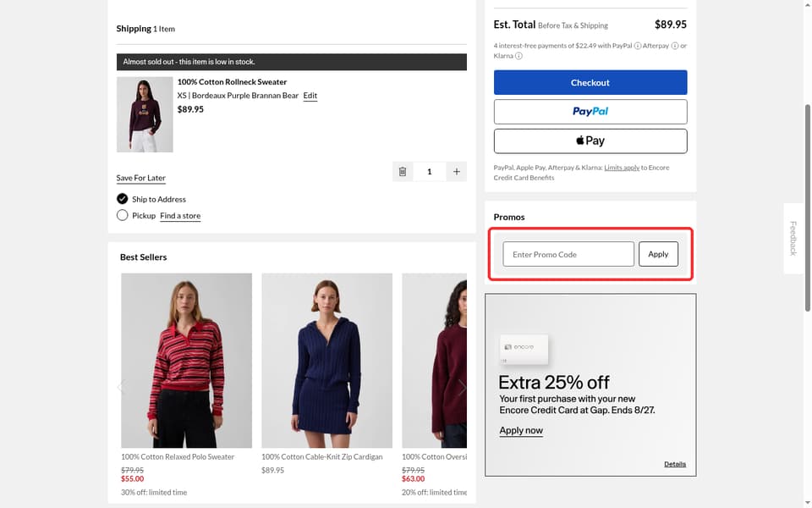This screenshot has height=508, width=812.
Task: Click the $55.00 sale price
Action: coord(133,479)
